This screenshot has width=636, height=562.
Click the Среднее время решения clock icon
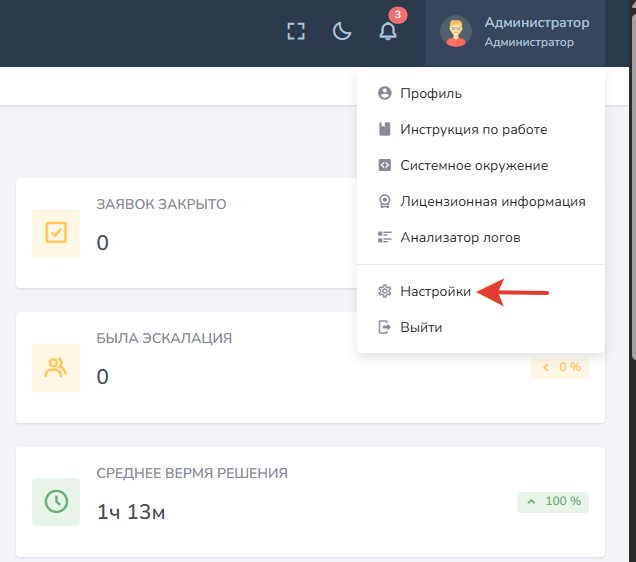click(x=56, y=501)
